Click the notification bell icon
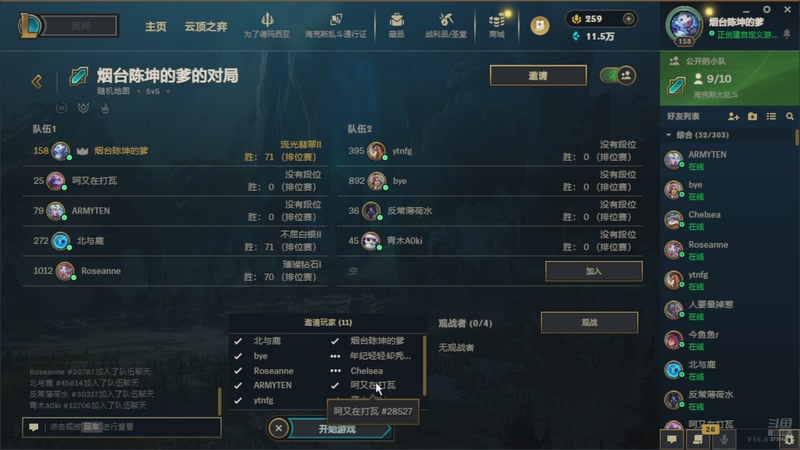Viewport: 800px width, 450px height. click(787, 34)
